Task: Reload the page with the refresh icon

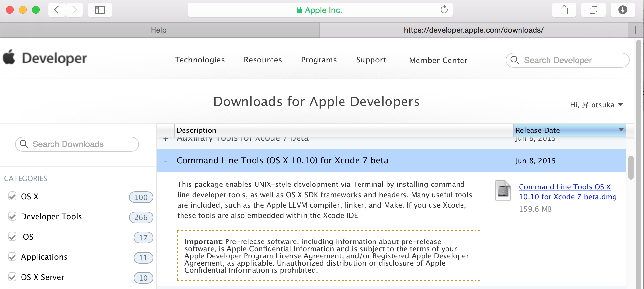Action: (x=444, y=10)
